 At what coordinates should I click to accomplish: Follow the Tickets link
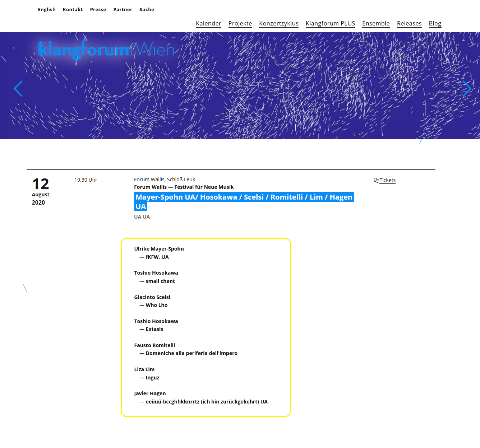pyautogui.click(x=387, y=180)
